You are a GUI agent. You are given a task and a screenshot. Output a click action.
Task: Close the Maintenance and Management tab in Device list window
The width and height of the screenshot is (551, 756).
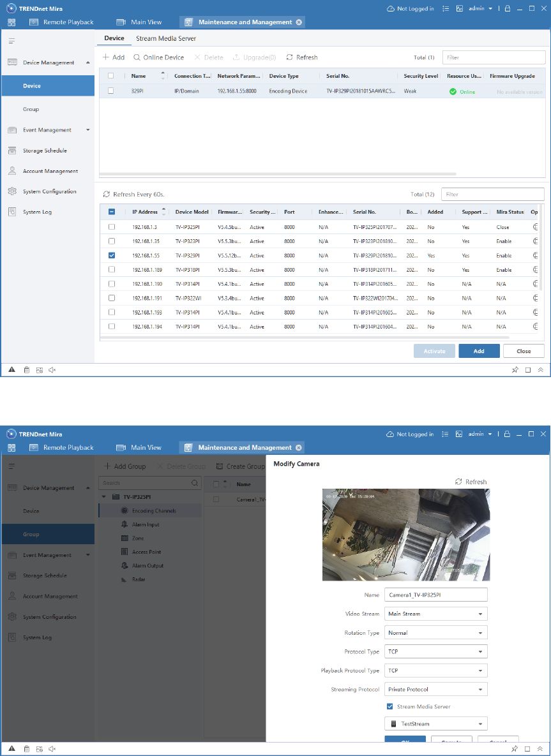pos(299,22)
